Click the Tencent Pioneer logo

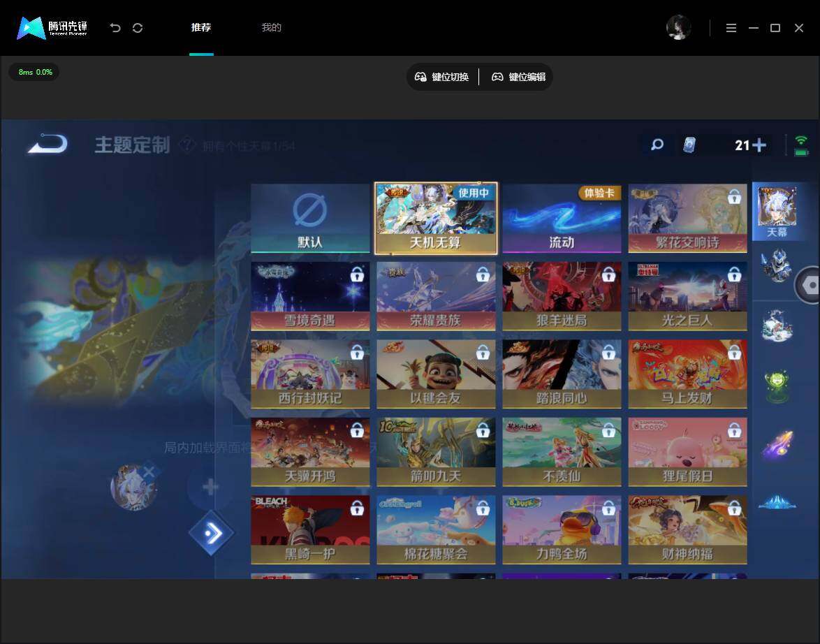[x=52, y=28]
